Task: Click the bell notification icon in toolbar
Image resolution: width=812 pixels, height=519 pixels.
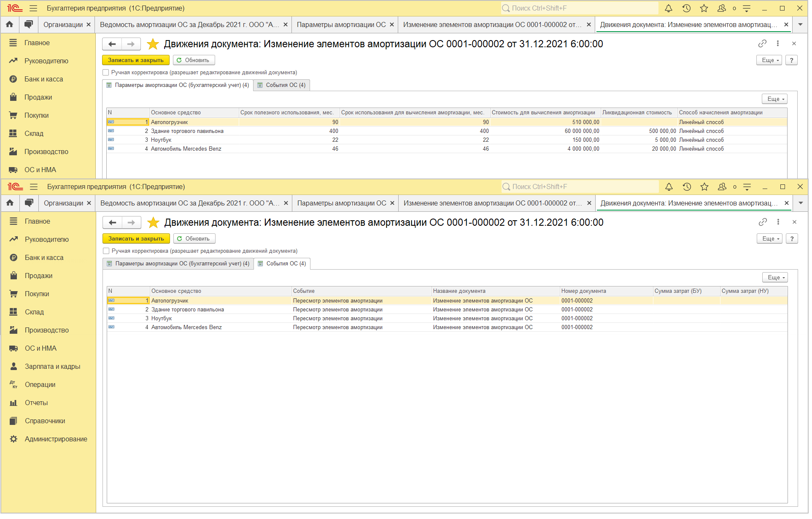Action: 669,8
